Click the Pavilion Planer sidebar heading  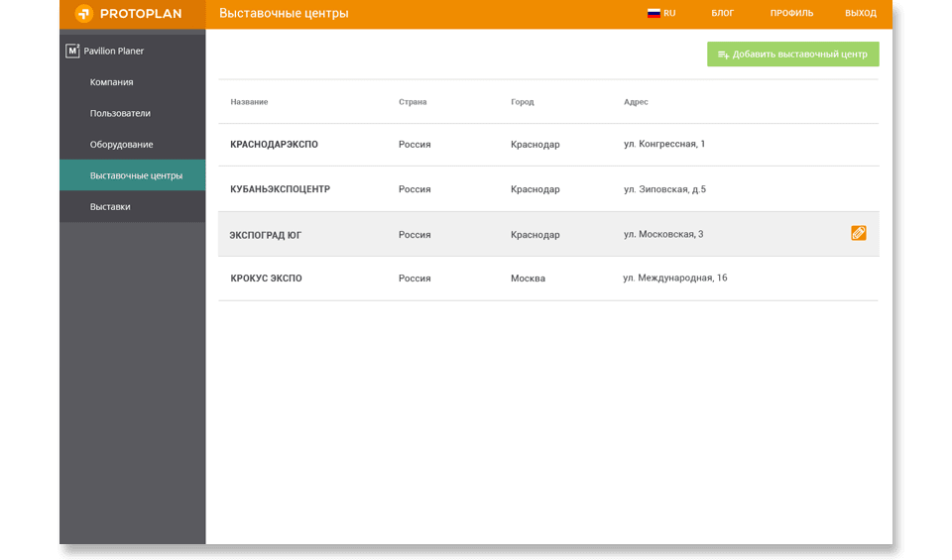click(113, 51)
